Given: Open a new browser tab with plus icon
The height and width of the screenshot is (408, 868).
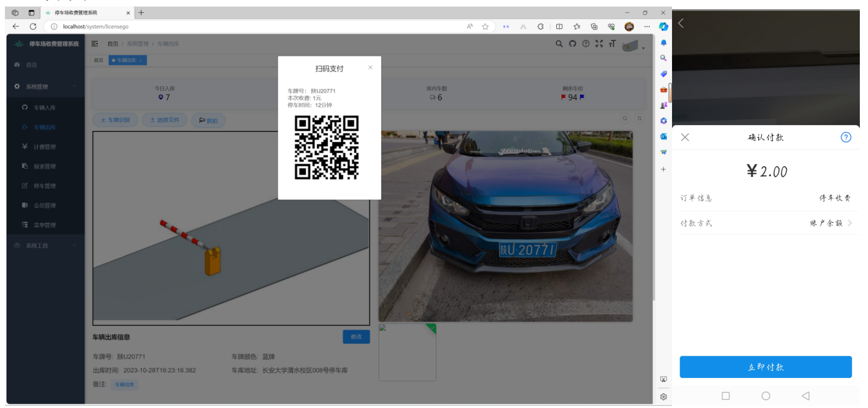Looking at the screenshot, I should click(x=141, y=13).
